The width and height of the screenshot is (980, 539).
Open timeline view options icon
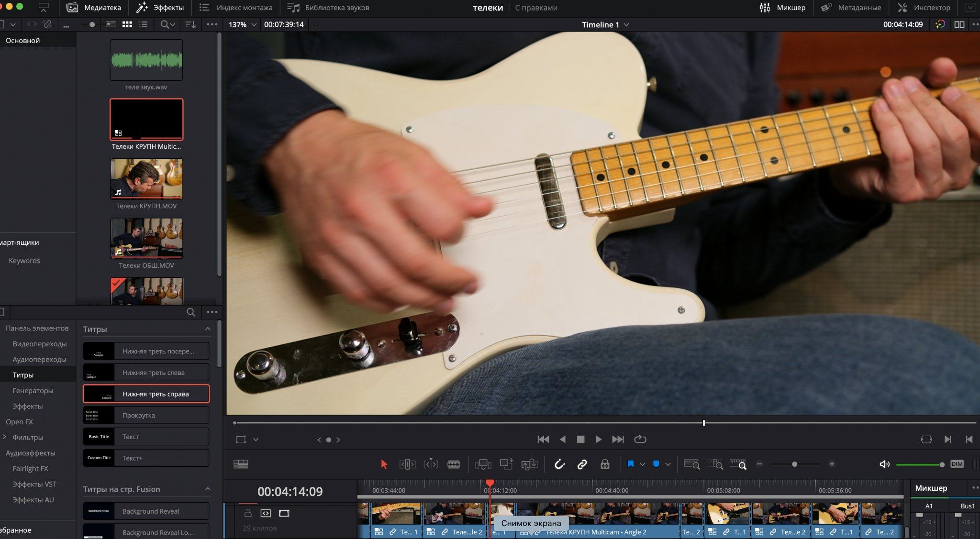pyautogui.click(x=240, y=464)
